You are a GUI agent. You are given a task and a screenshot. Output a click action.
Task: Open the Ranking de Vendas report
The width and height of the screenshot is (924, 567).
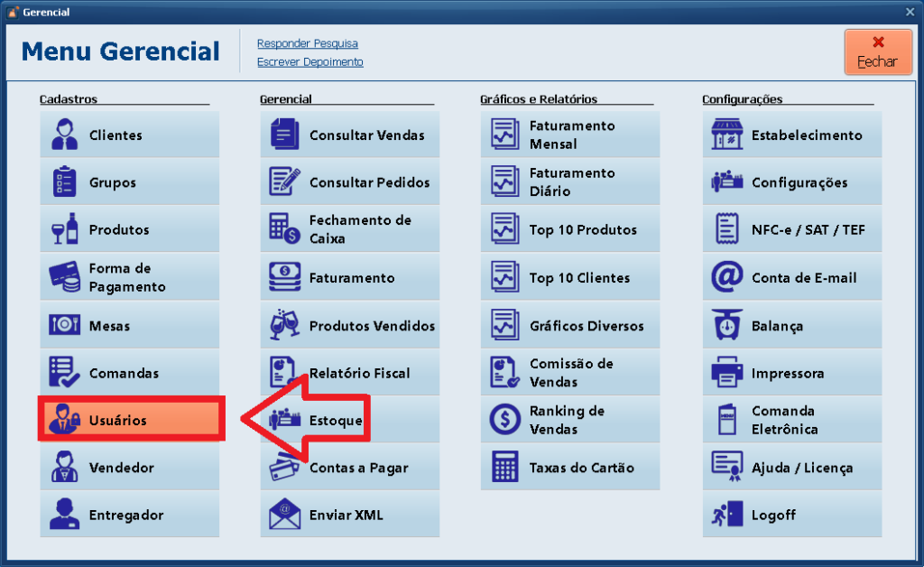coord(569,420)
